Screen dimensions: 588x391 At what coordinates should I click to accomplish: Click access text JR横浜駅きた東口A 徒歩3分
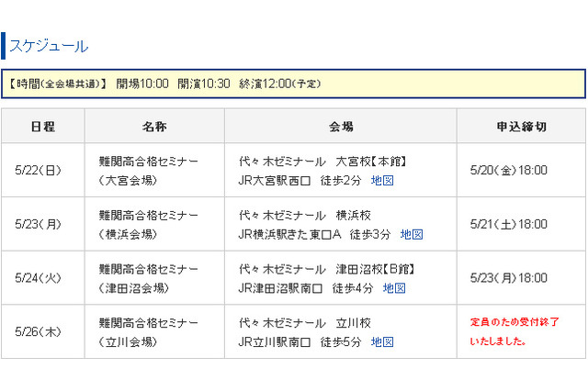coord(314,234)
